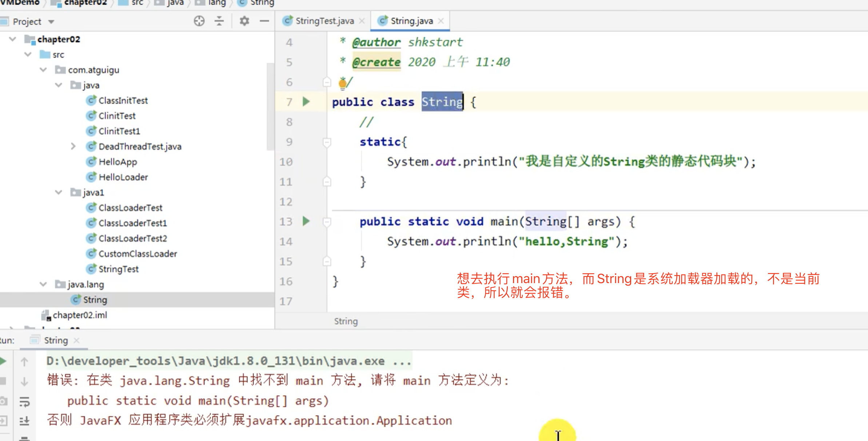Close the String run tab
The height and width of the screenshot is (441, 868).
[x=76, y=341]
